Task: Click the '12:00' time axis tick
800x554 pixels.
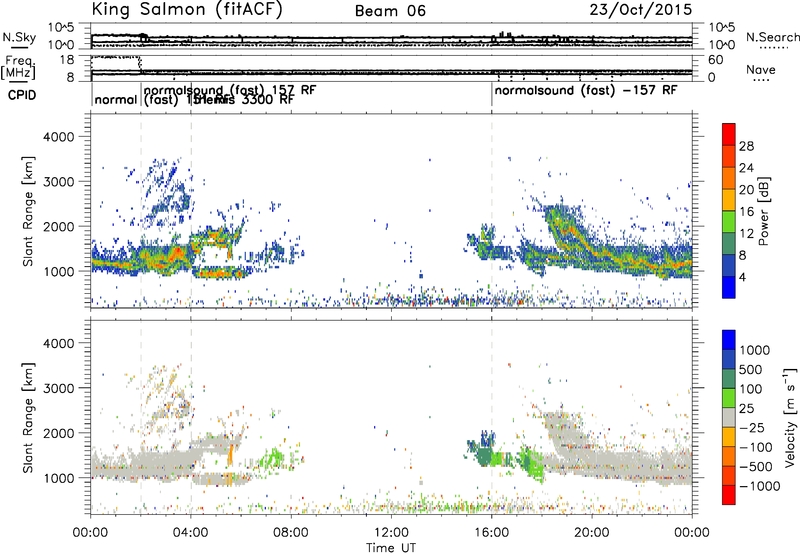Action: tap(391, 533)
